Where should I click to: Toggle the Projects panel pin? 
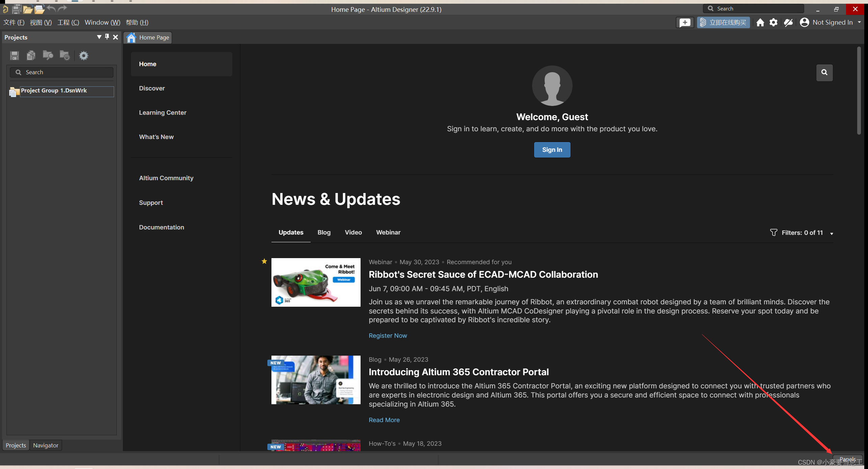pyautogui.click(x=107, y=37)
